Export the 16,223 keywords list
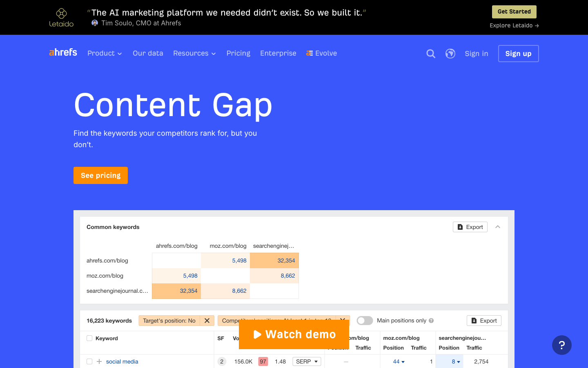The height and width of the screenshot is (368, 588). tap(484, 321)
